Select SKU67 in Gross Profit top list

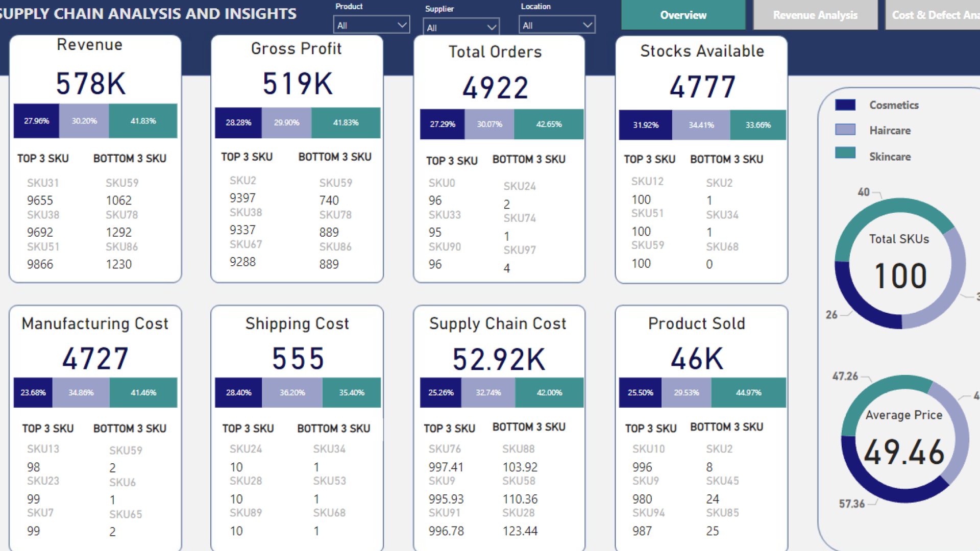click(246, 244)
